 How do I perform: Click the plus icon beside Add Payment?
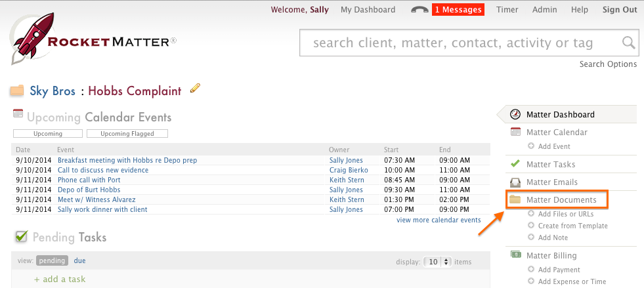[531, 270]
